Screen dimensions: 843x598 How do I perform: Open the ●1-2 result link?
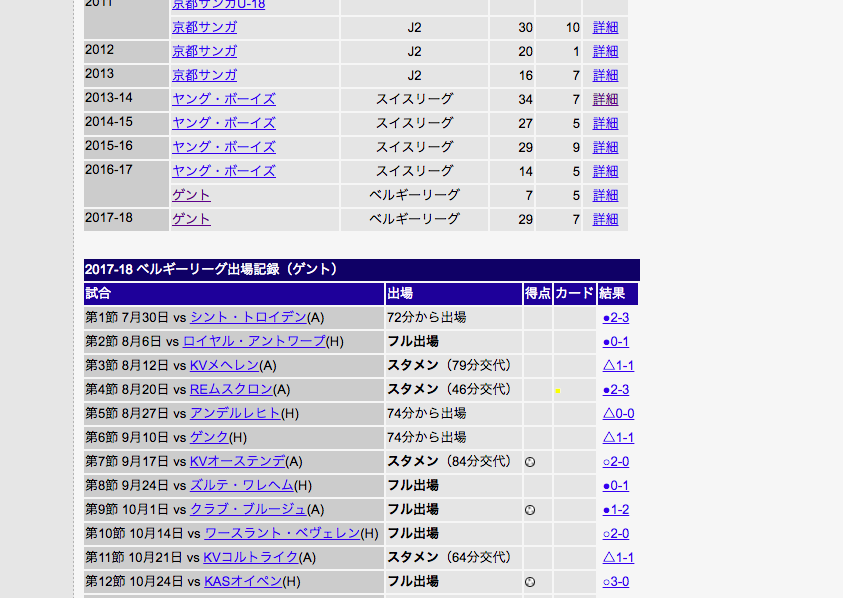[x=616, y=510]
